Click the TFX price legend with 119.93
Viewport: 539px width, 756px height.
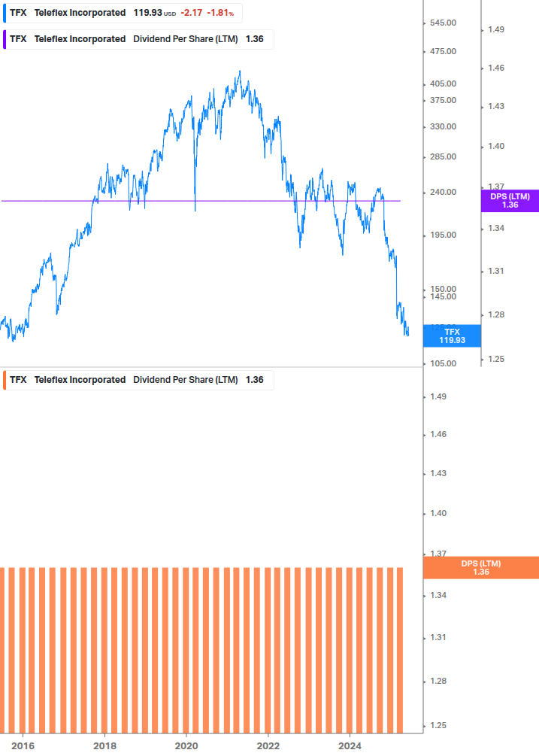(123, 13)
